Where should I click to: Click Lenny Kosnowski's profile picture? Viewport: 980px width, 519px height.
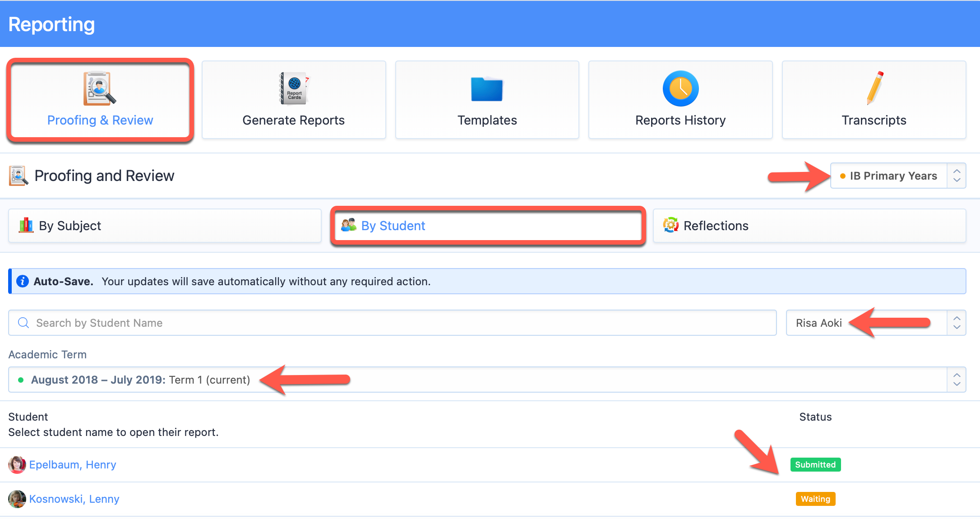[x=17, y=499]
